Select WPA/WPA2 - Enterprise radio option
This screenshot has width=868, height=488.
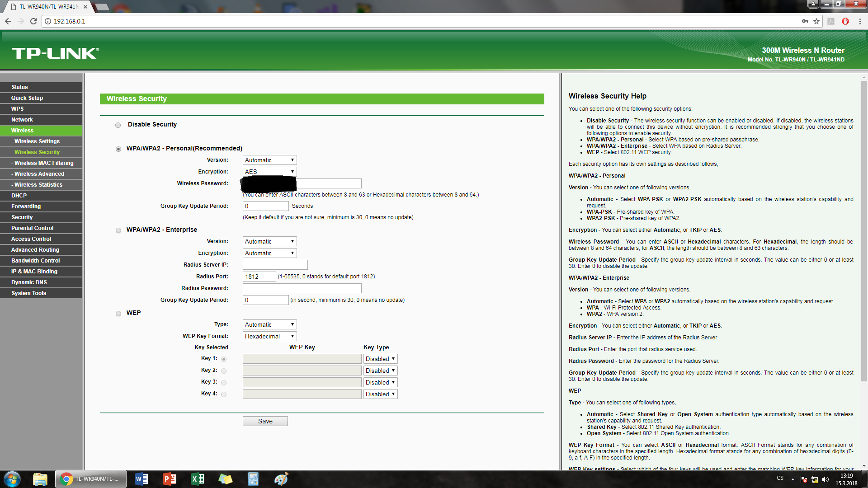point(118,230)
